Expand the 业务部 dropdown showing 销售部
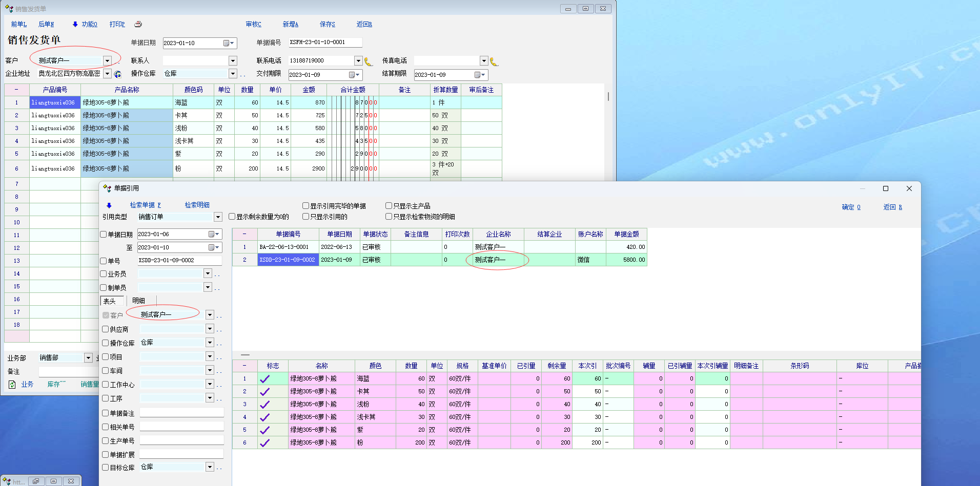The image size is (980, 486). [88, 358]
